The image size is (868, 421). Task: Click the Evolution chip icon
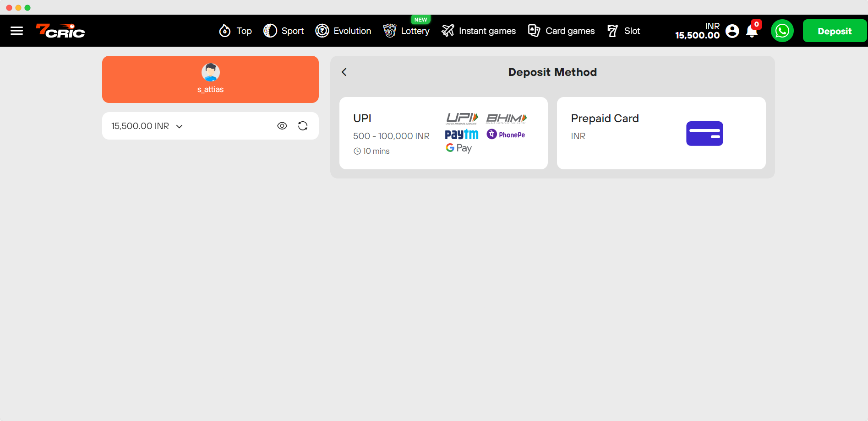[x=322, y=31]
